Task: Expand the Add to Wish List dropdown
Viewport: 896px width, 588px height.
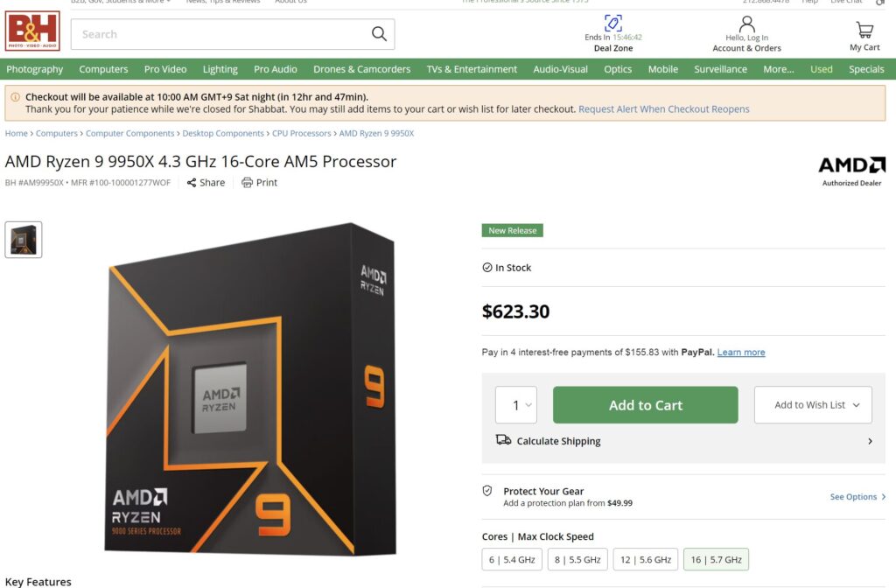Action: (x=813, y=405)
